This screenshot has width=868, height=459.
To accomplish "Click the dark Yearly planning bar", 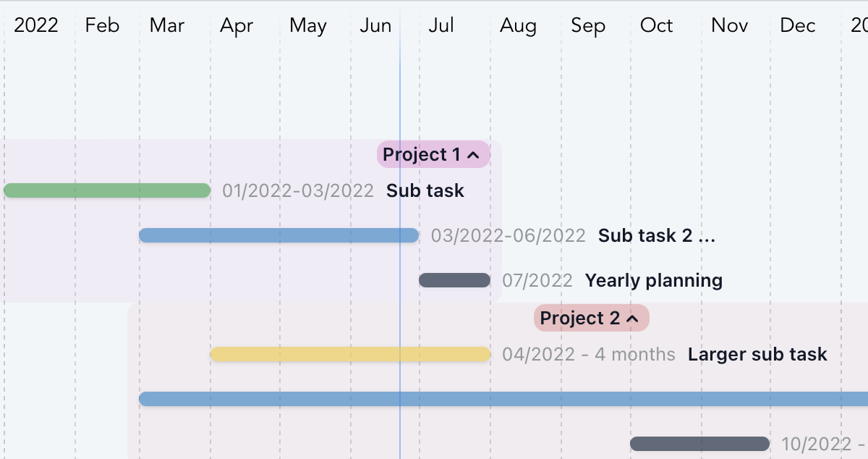I will point(454,280).
